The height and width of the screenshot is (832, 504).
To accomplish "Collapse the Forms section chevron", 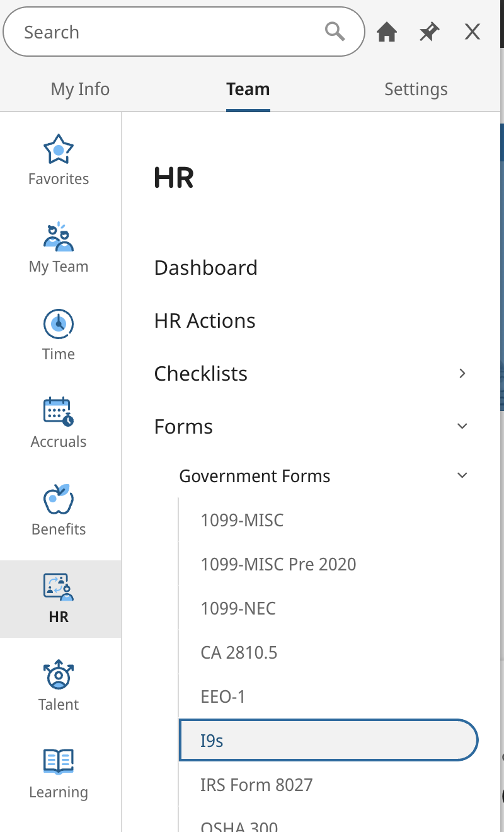I will pyautogui.click(x=462, y=426).
